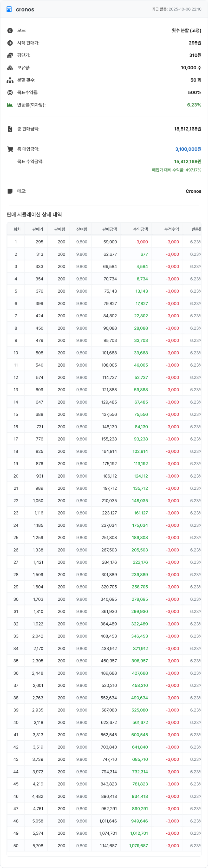Click the note icon beside 메모
This screenshot has height=868, width=208.
click(x=10, y=191)
